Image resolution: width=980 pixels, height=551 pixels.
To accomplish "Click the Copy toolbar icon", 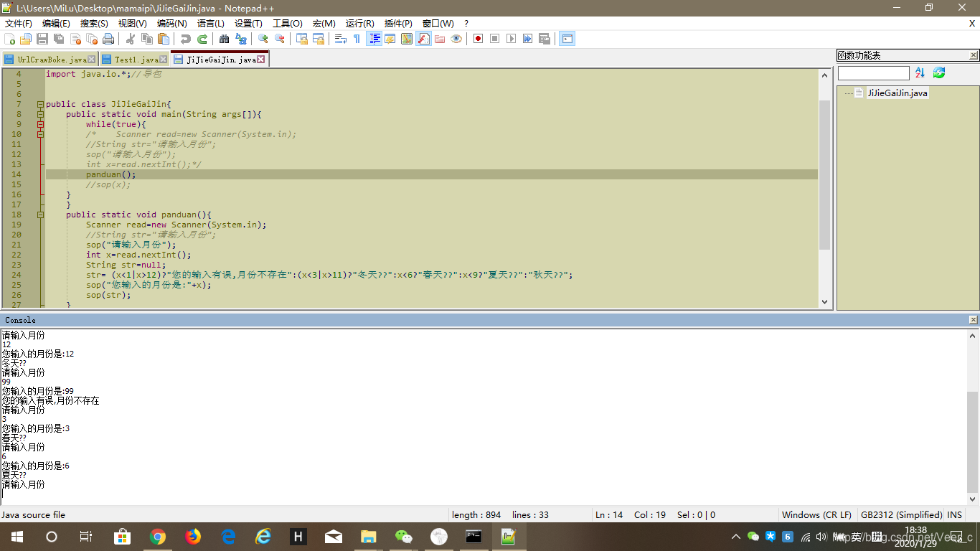I will tap(147, 39).
